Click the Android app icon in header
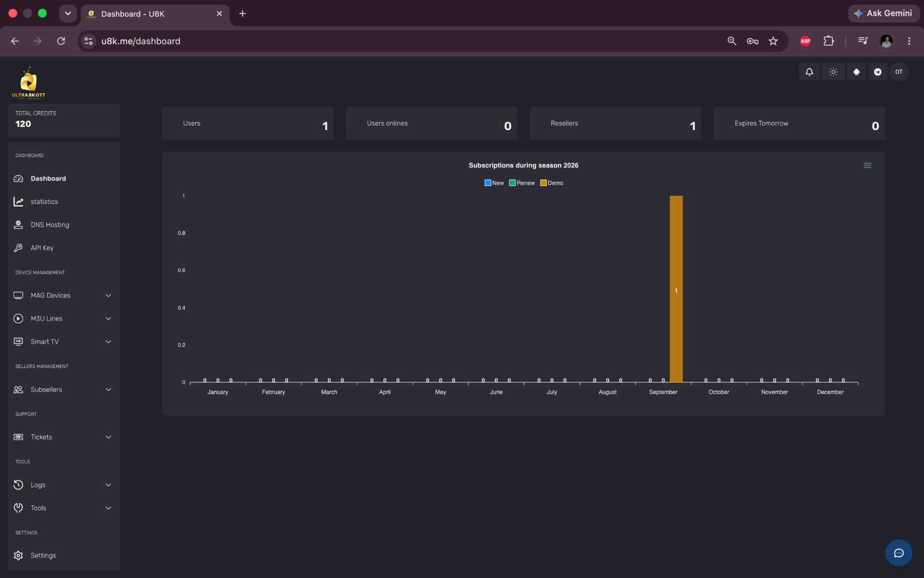924x578 pixels. pos(856,72)
